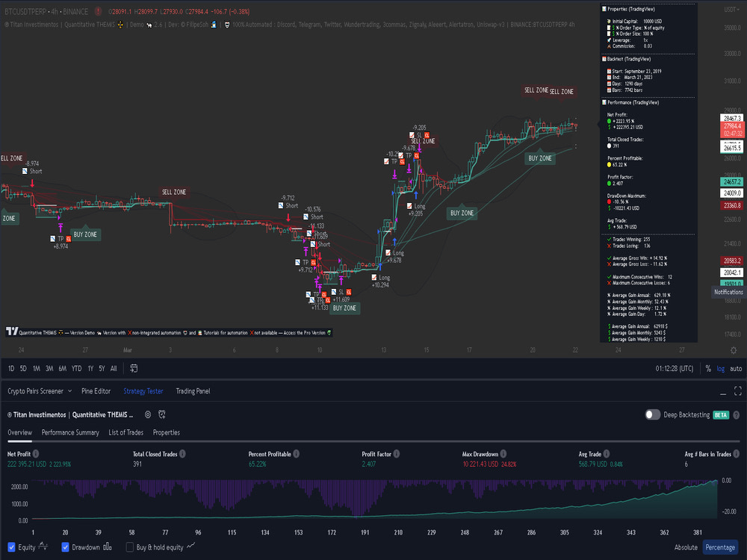Image resolution: width=747 pixels, height=560 pixels.
Task: Click the compare/rearrange icon next to timeframe buttons
Action: tap(134, 368)
